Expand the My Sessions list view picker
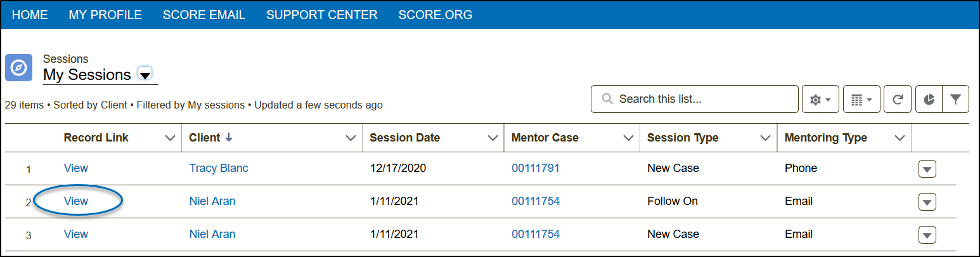Image resolution: width=980 pixels, height=257 pixels. (145, 75)
